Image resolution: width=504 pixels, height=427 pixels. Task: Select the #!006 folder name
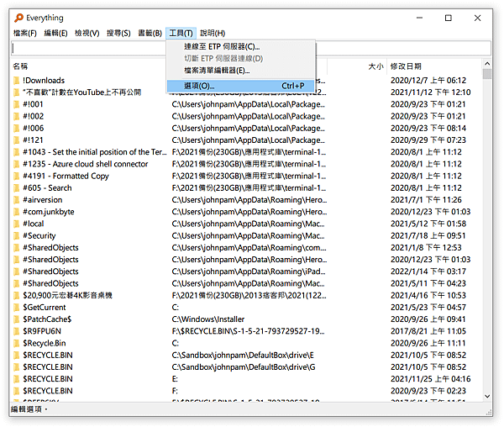(34, 129)
